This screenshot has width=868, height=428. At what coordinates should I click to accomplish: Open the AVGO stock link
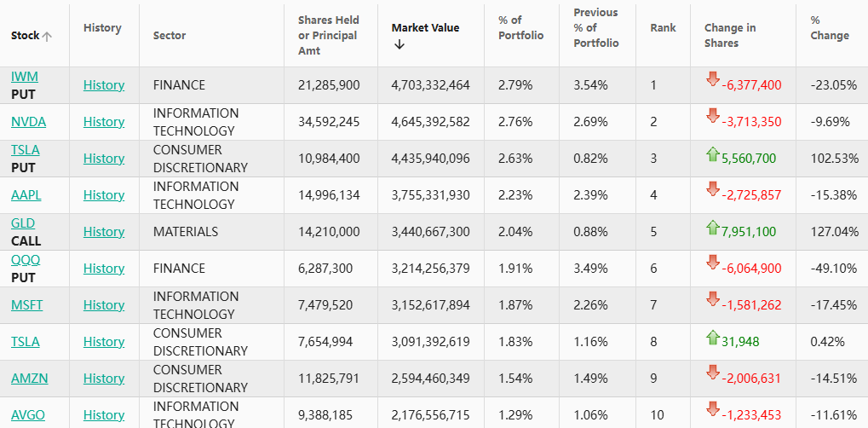28,415
